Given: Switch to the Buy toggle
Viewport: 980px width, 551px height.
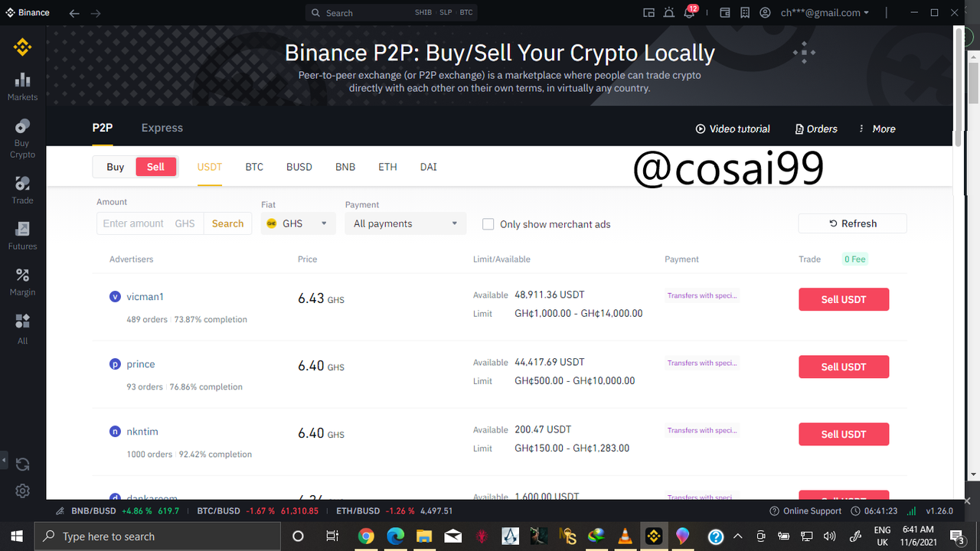Looking at the screenshot, I should tap(115, 167).
